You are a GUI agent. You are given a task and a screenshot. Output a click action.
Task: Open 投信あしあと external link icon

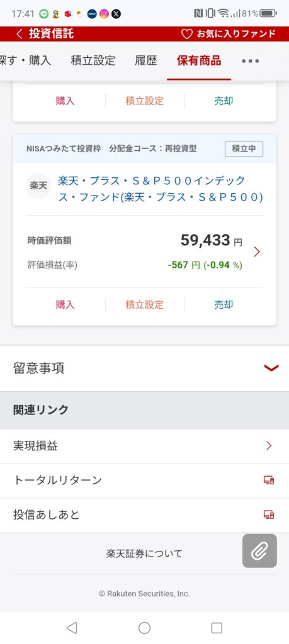point(269,514)
